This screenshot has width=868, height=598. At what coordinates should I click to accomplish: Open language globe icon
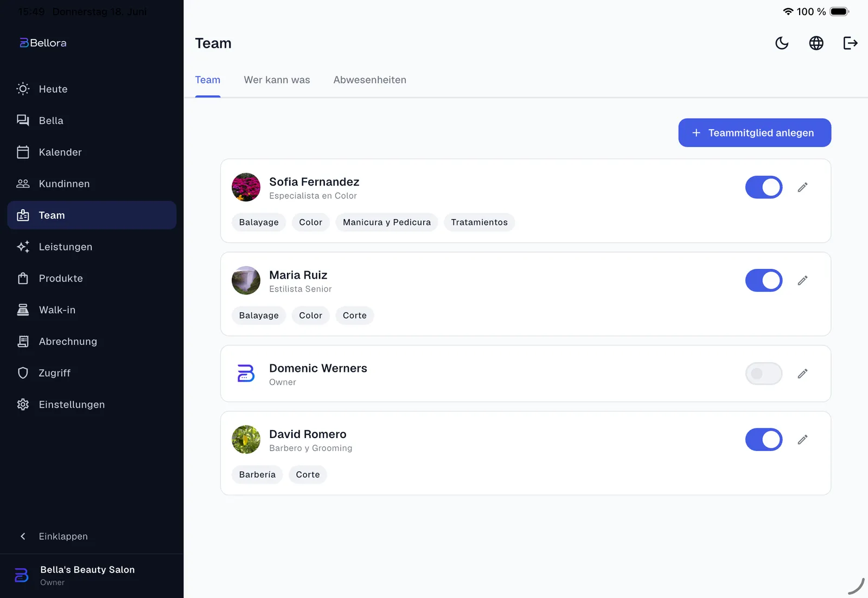pyautogui.click(x=816, y=43)
